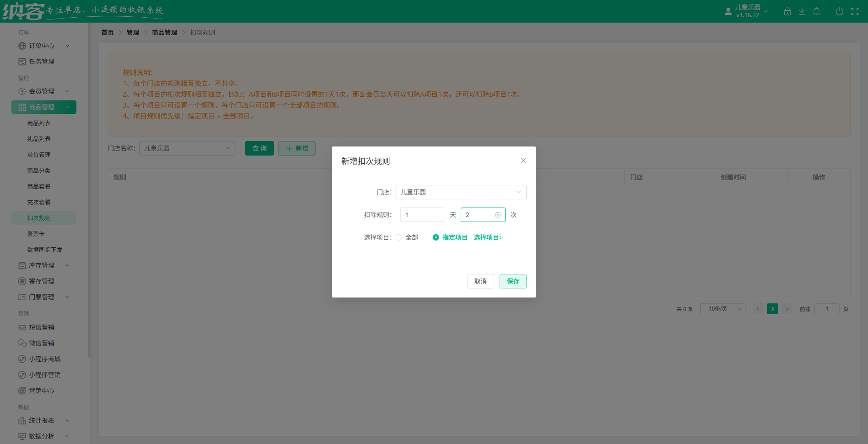Save the rule with 保存 button

point(513,281)
